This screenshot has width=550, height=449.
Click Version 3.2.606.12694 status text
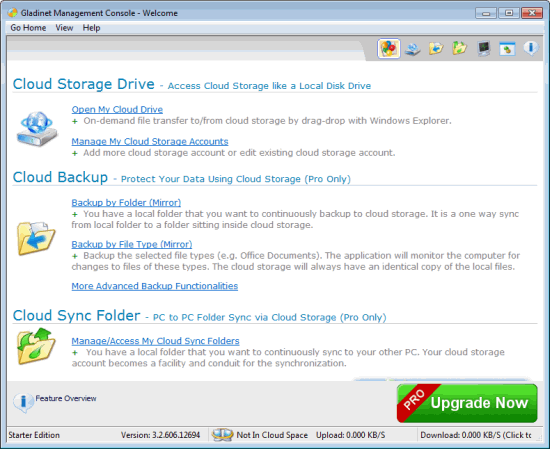160,435
